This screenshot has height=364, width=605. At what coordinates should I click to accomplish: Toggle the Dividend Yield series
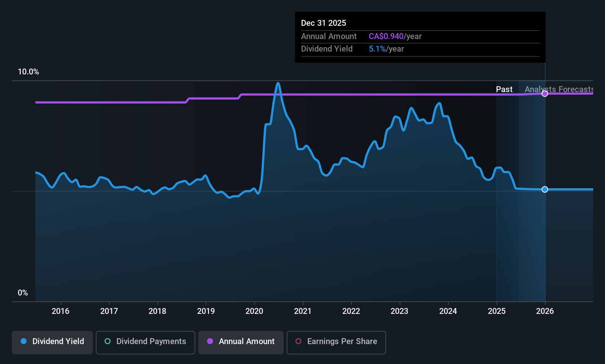tap(52, 343)
